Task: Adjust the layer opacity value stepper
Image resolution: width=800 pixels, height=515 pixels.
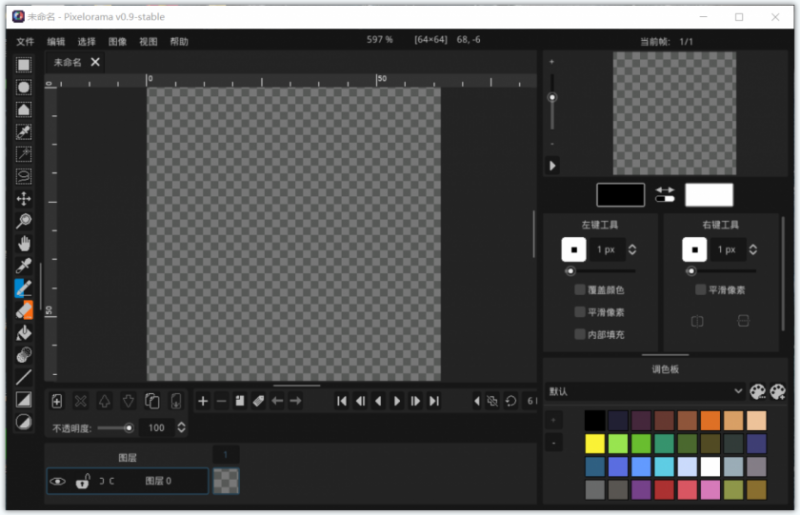Action: tap(181, 428)
